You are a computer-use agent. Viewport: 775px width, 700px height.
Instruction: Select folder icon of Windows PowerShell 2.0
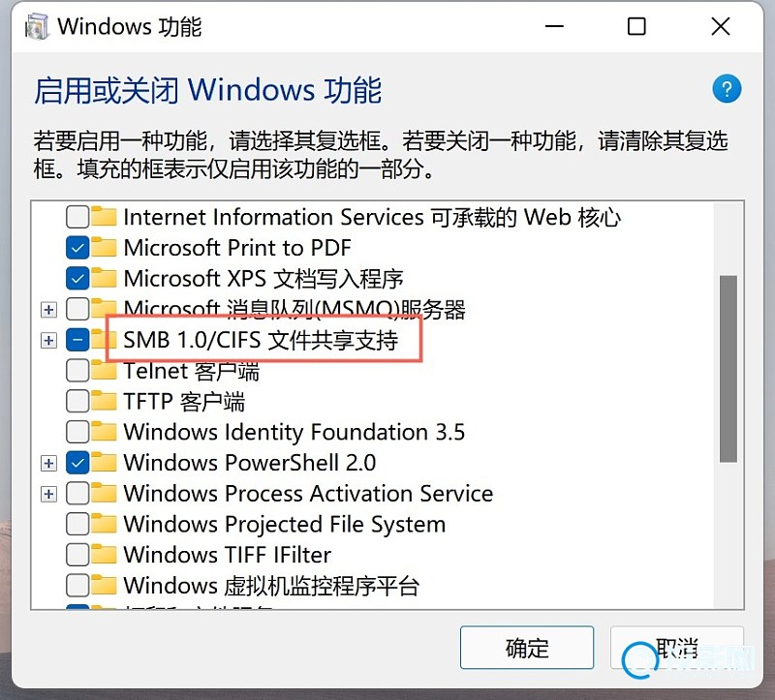point(104,463)
